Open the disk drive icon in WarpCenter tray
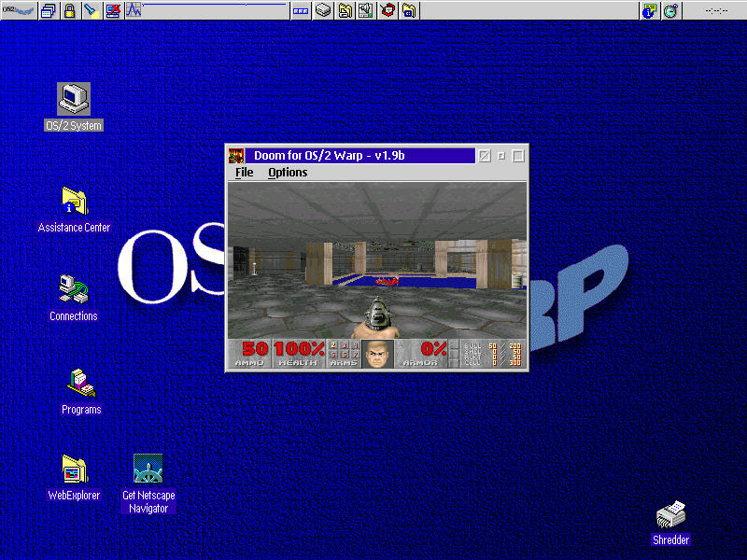Screen dimensions: 747x560 pos(323,10)
